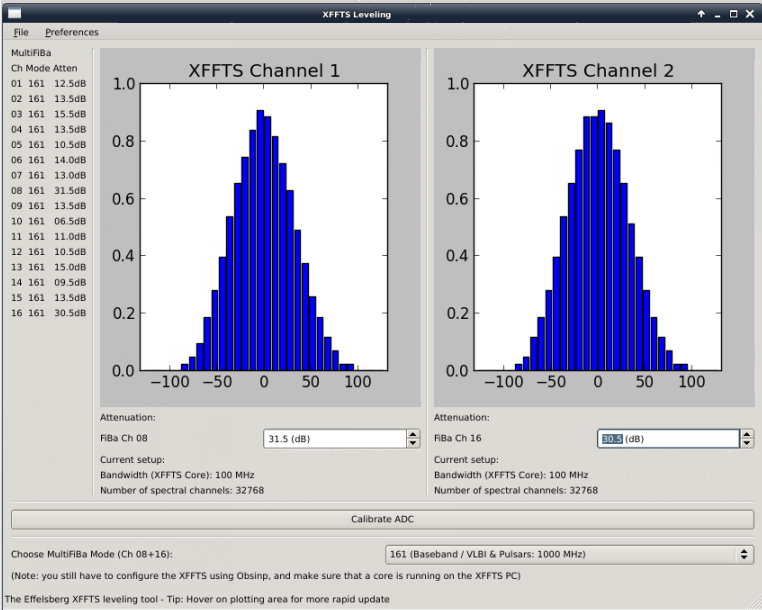Viewport: 762px width, 610px height.
Task: Click 'XFFTS Channel 1' plot title
Action: click(264, 71)
